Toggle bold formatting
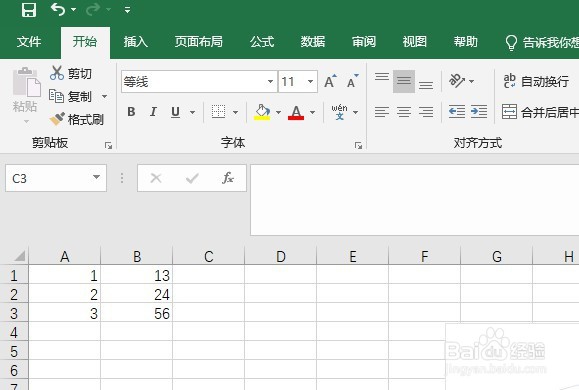The height and width of the screenshot is (390, 579). coord(131,112)
